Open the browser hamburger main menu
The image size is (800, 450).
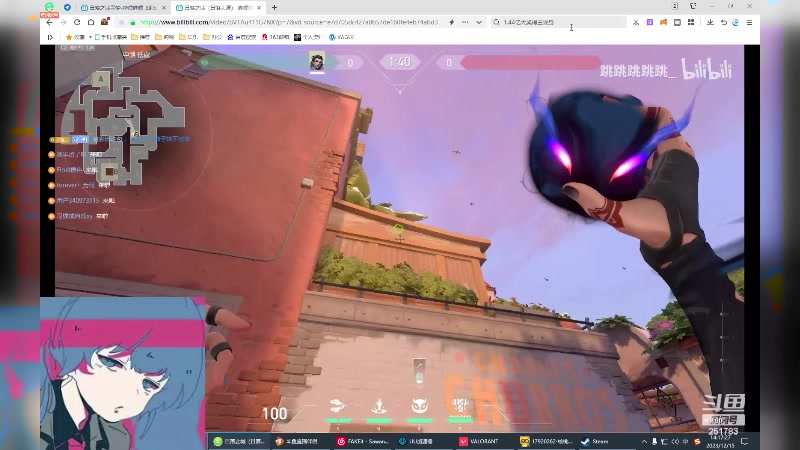[749, 22]
